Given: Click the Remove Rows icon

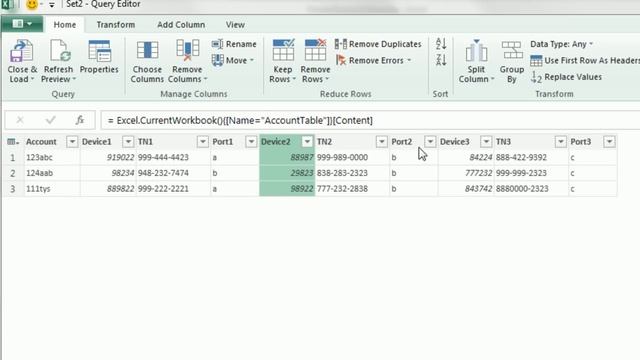Looking at the screenshot, I should point(315,50).
